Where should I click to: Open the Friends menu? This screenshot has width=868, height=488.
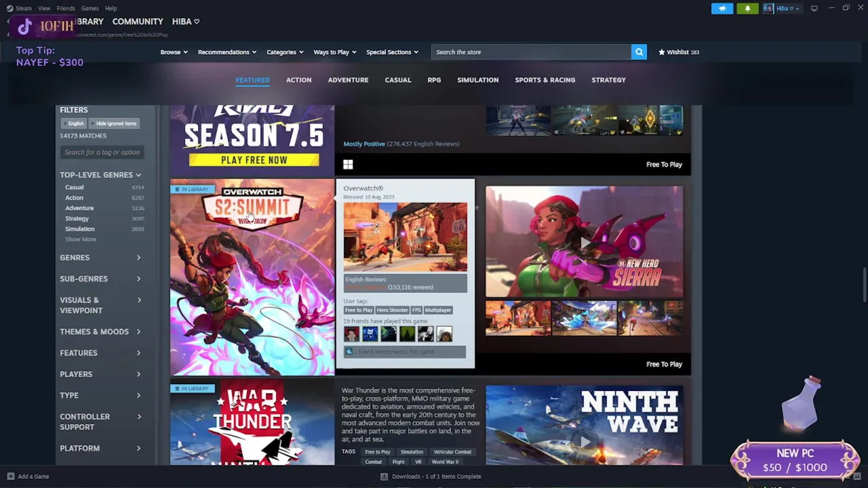coord(66,8)
